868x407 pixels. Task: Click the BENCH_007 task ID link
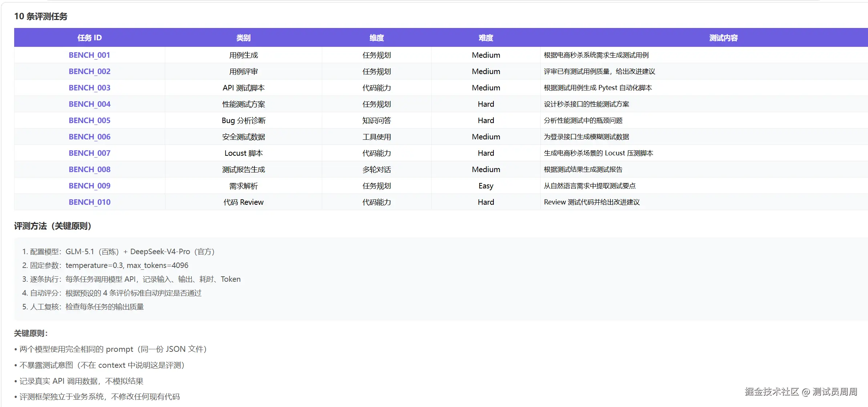tap(89, 153)
